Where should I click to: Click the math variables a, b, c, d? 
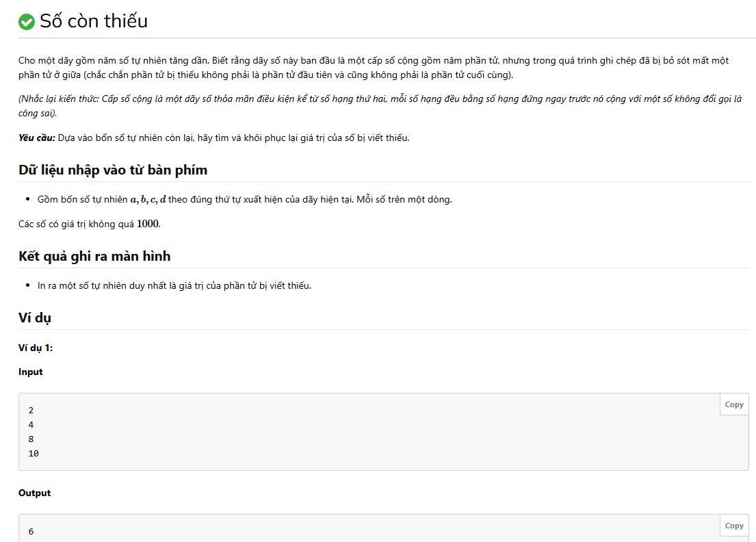click(148, 200)
